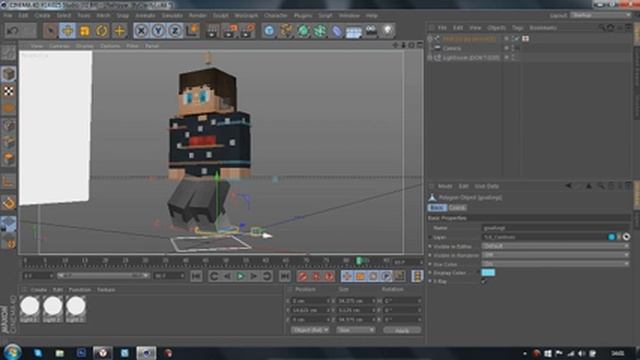Click Enable Snap magnet icon in sidebar
Image resolution: width=640 pixels, height=360 pixels.
[8, 203]
